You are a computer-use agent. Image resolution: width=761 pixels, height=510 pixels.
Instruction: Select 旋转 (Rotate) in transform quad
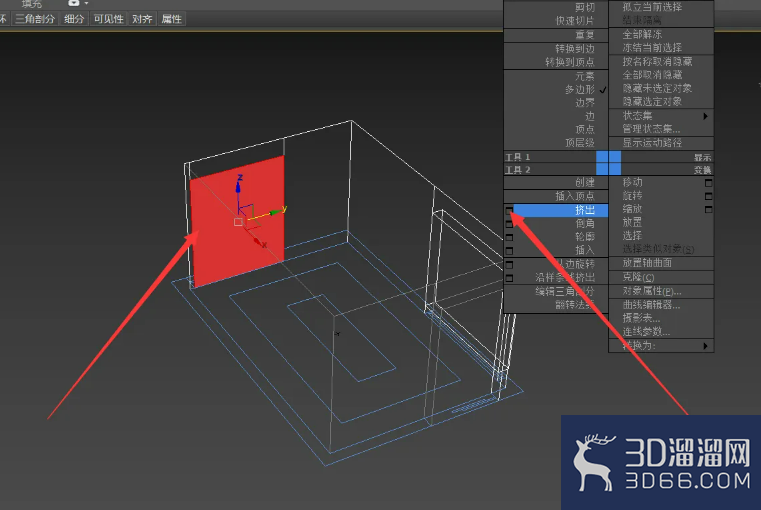point(632,196)
